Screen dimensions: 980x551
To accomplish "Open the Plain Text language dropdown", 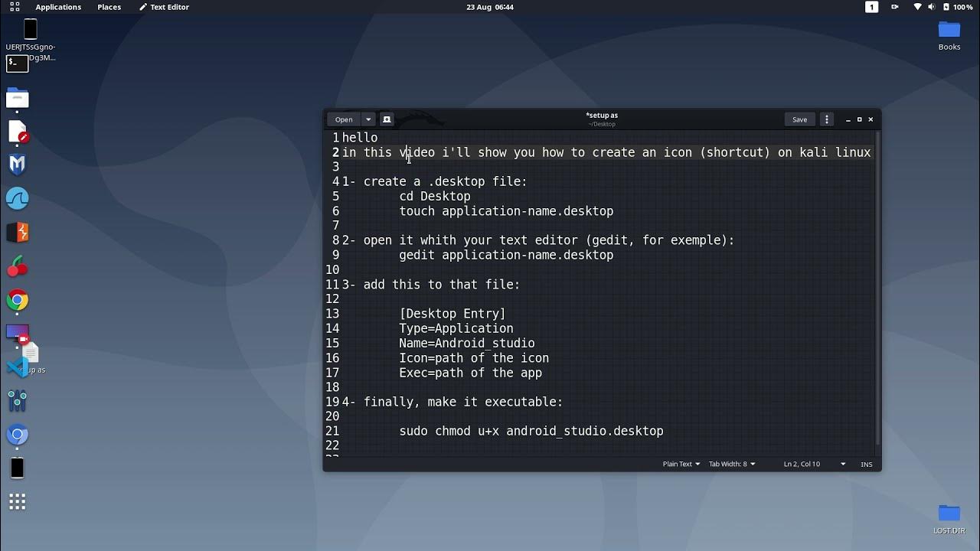I will click(x=681, y=464).
